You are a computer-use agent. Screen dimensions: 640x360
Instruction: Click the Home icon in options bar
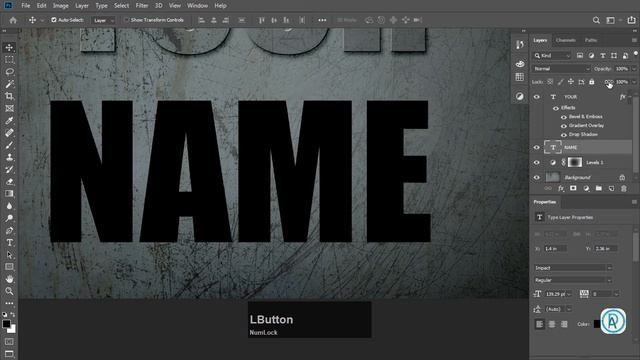[x=13, y=20]
